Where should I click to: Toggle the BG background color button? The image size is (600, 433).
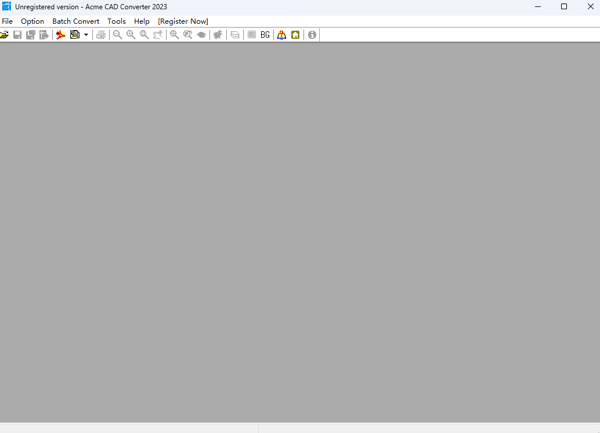coord(265,35)
